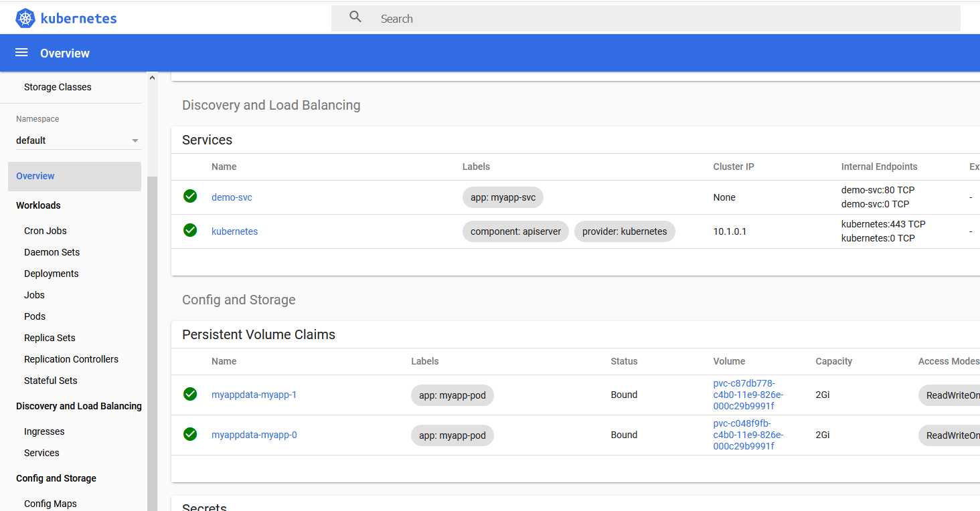Open Pods in sidebar
Viewport: 980px width, 511px height.
tap(35, 316)
